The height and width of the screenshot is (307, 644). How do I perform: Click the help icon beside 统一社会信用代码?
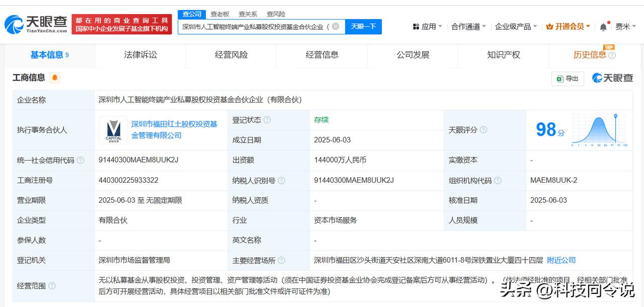tap(80, 160)
